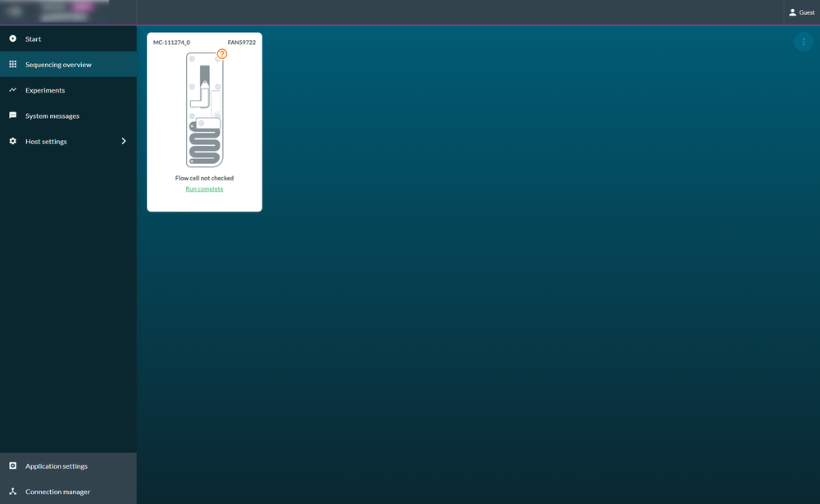This screenshot has width=820, height=504.
Task: Follow the Run complete link
Action: pos(204,188)
